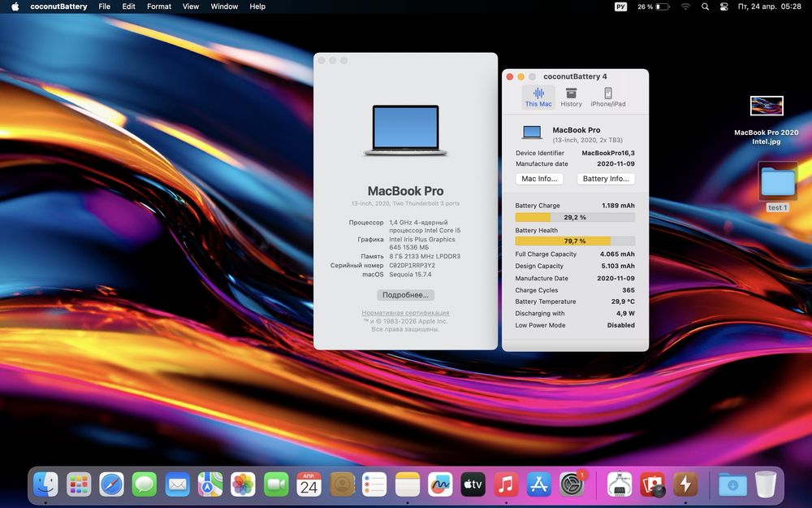Open the Downloads folder in Dock
The image size is (812, 508).
click(x=732, y=485)
